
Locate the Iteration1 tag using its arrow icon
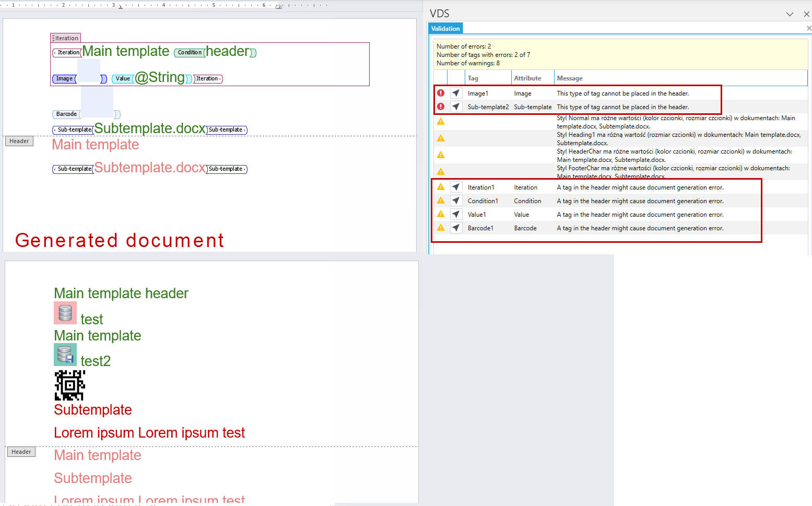[x=456, y=187]
